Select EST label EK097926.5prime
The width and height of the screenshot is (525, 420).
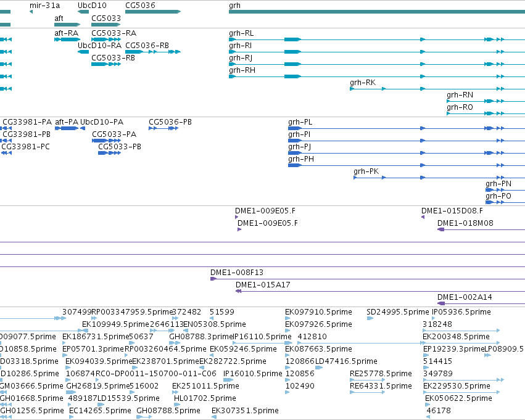pyautogui.click(x=318, y=324)
